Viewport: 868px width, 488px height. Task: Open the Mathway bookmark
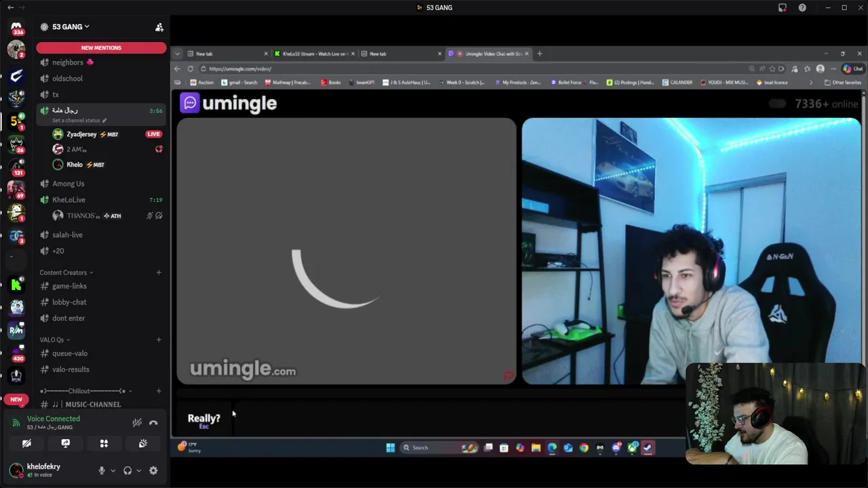pyautogui.click(x=288, y=83)
